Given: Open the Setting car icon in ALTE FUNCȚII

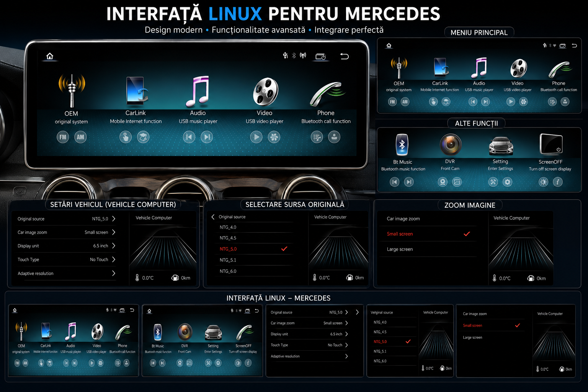Looking at the screenshot, I should pos(501,145).
